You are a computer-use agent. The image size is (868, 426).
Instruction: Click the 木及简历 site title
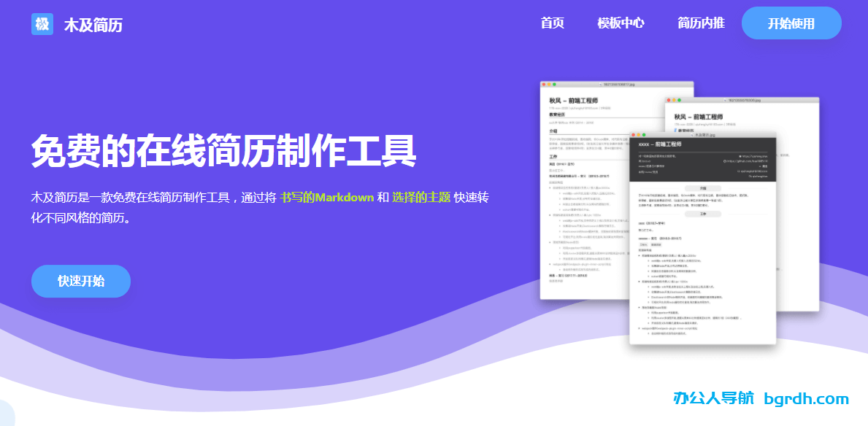(92, 24)
